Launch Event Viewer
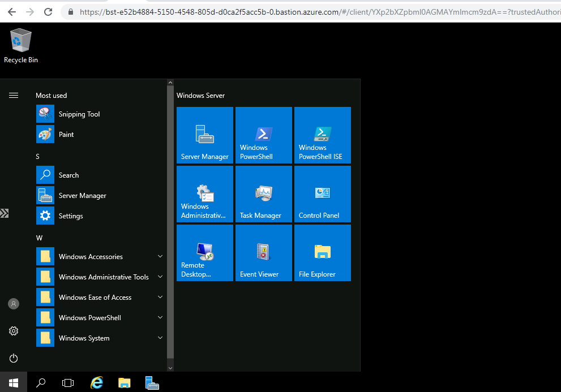This screenshot has width=561, height=392. (263, 252)
